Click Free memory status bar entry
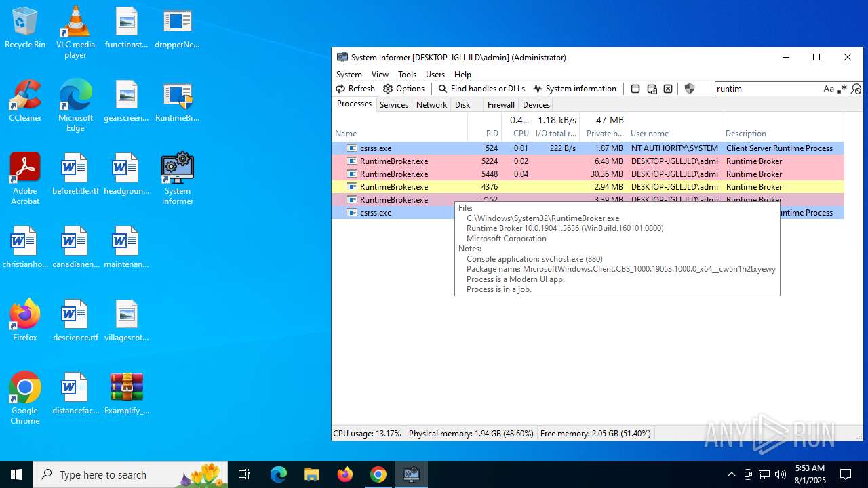 pos(595,434)
